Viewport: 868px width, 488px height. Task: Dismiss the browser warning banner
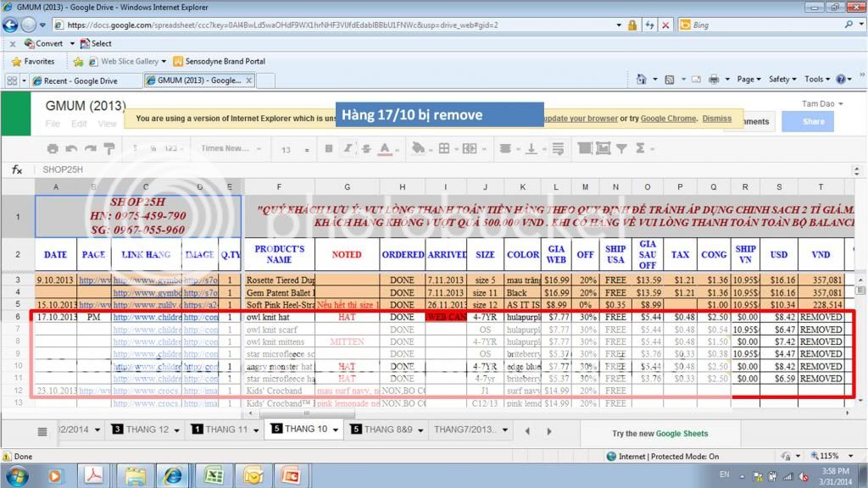pyautogui.click(x=716, y=119)
